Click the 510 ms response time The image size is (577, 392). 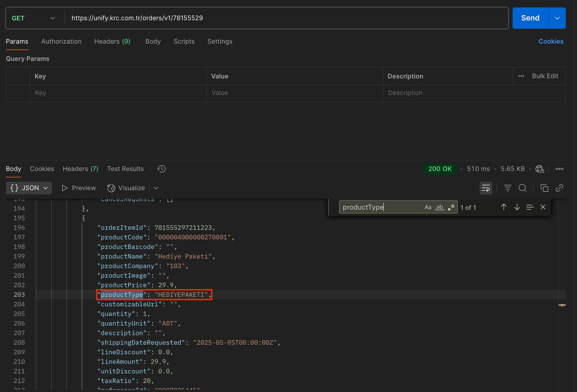coord(478,169)
